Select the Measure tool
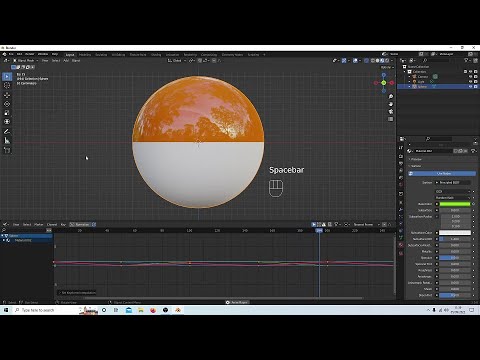The height and width of the screenshot is (360, 480). point(7,141)
